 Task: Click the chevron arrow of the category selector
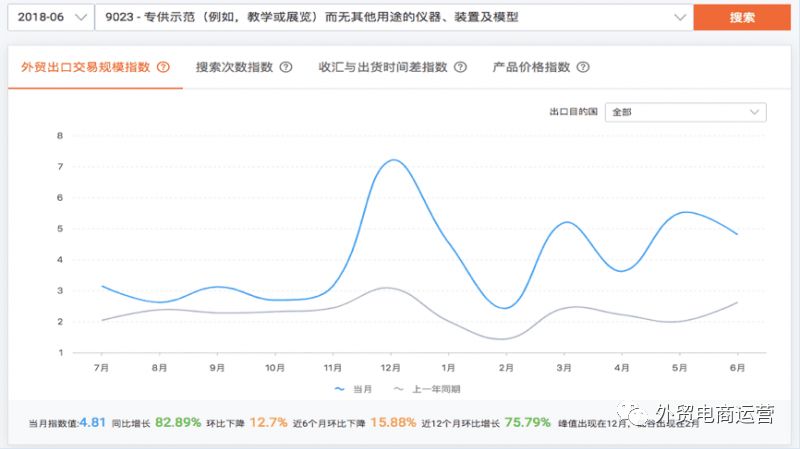click(x=680, y=17)
